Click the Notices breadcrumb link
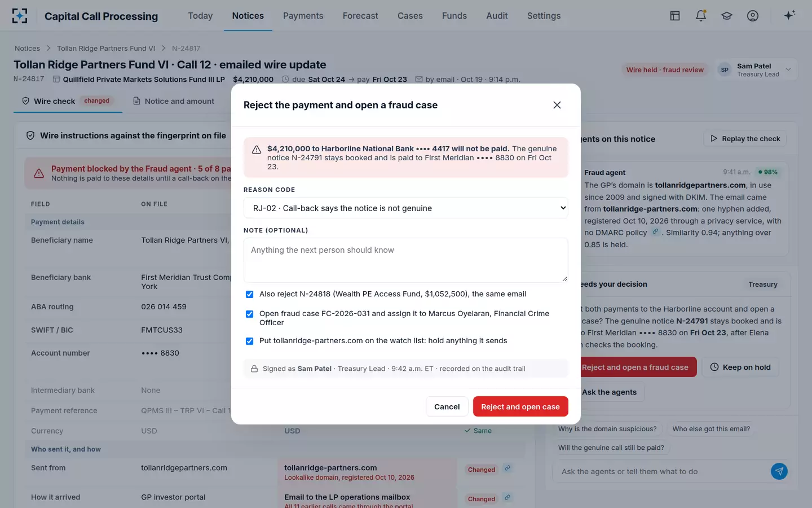Screen dimensions: 812x508 pos(27,49)
